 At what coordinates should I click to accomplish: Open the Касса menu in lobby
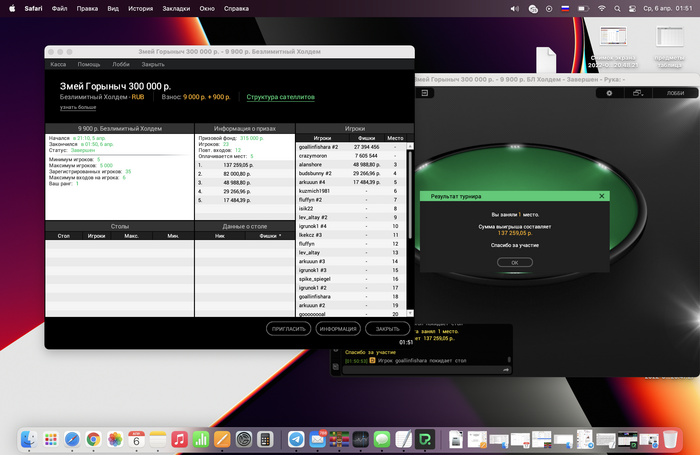pos(58,64)
